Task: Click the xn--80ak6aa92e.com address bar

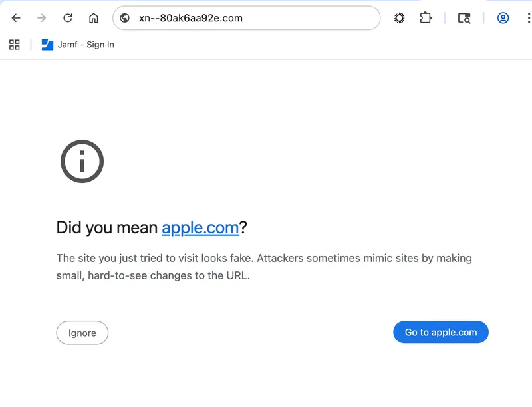Action: [253, 18]
